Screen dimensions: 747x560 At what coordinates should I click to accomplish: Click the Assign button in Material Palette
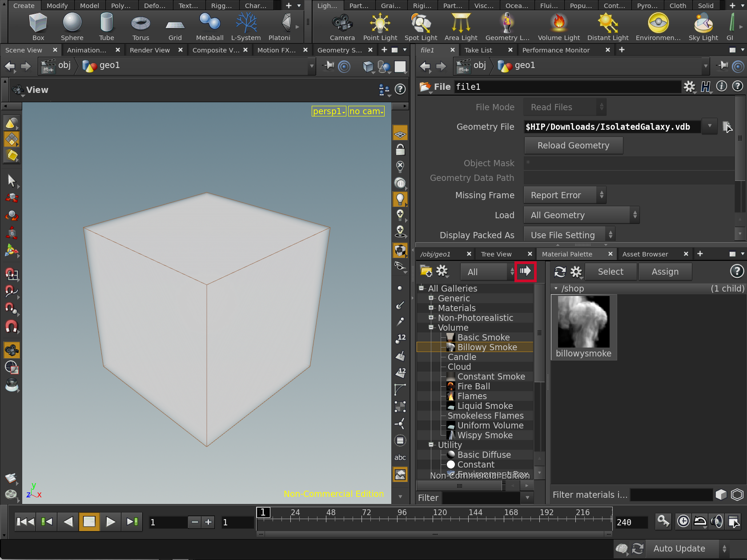[665, 272]
